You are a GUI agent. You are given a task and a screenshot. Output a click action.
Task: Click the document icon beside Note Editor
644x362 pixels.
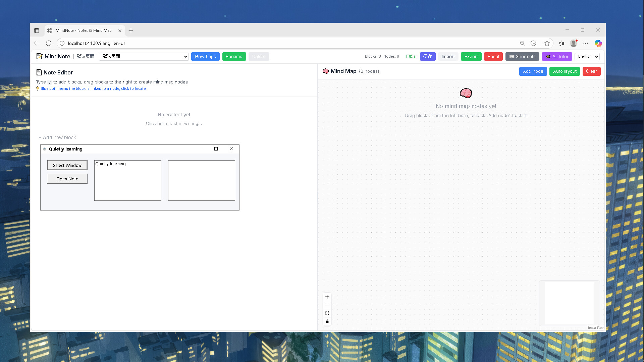coord(39,72)
